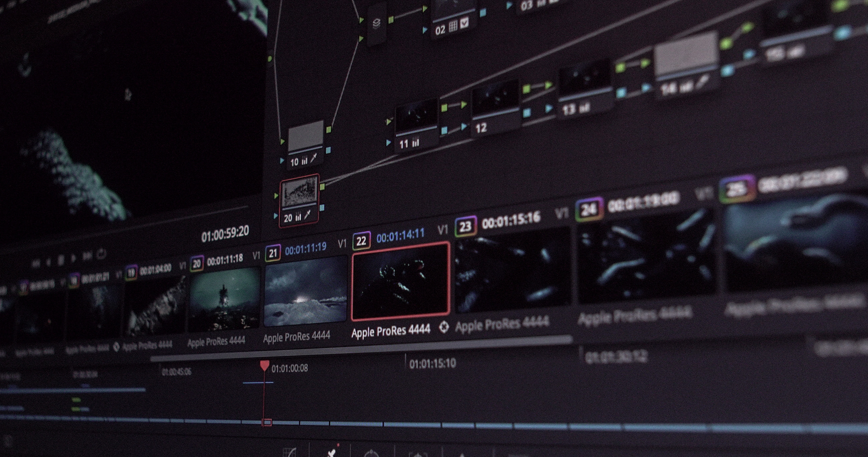
Task: Click clip timecode 00:01:15:16
Action: pos(511,220)
